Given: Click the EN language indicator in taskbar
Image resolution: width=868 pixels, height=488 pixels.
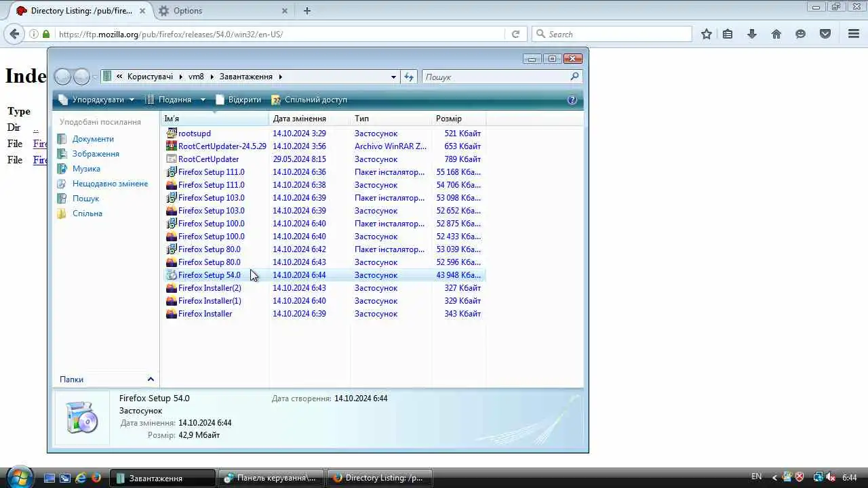Looking at the screenshot, I should pyautogui.click(x=757, y=477).
